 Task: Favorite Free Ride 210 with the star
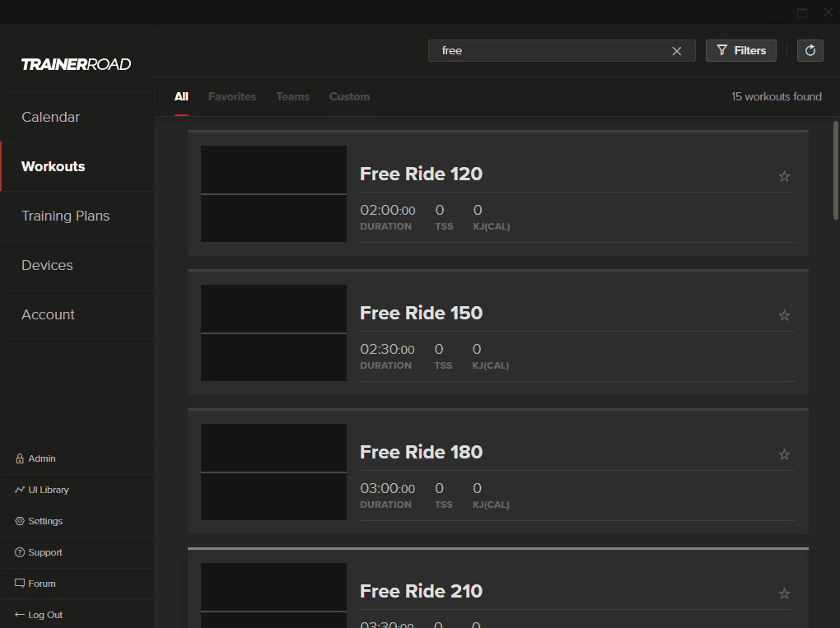point(784,593)
